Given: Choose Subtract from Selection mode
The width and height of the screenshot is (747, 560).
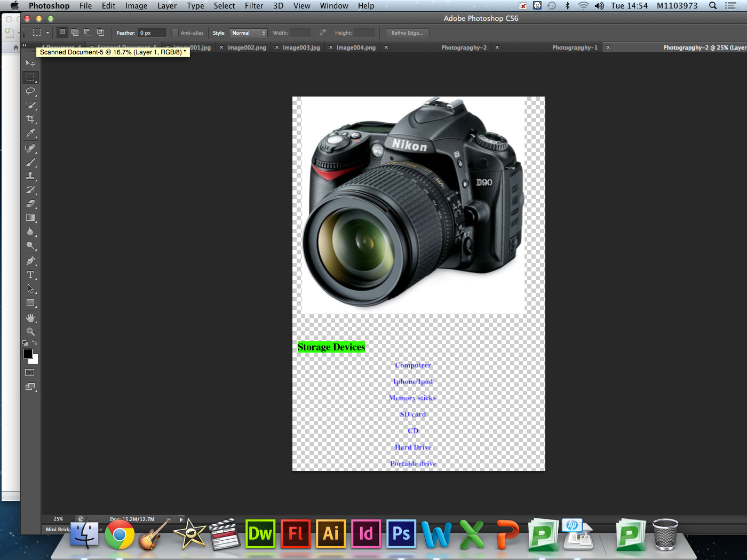Looking at the screenshot, I should [88, 33].
